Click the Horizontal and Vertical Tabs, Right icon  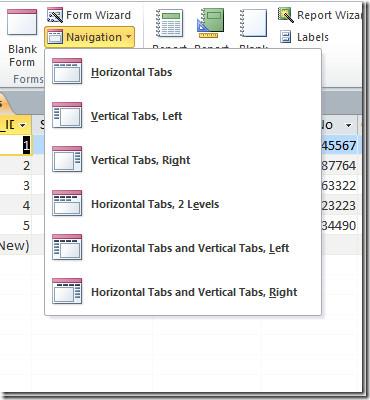67,291
